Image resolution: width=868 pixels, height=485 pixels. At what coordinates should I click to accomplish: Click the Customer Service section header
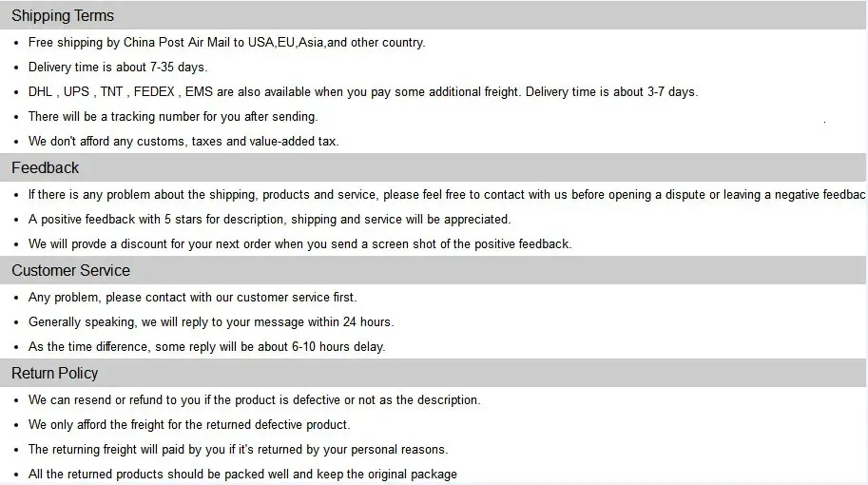coord(70,271)
